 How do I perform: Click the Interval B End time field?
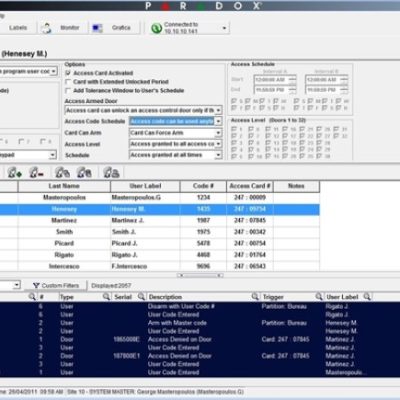[x=323, y=90]
